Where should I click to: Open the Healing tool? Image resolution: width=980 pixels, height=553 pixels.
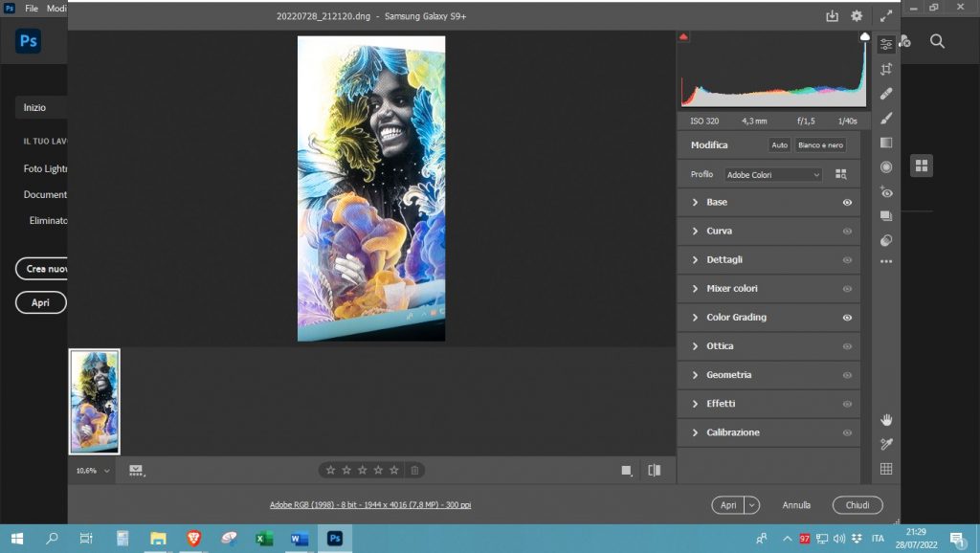[886, 93]
